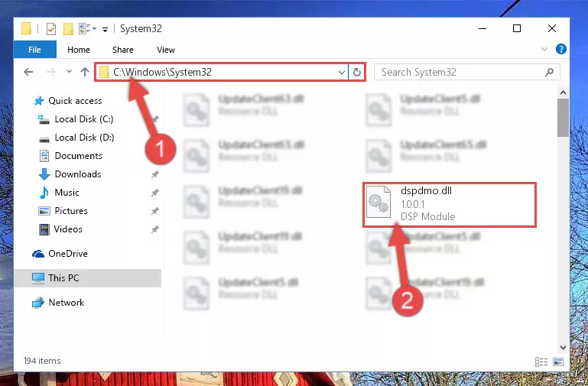Unpin Downloads using its pin icon
Image resolution: width=588 pixels, height=386 pixels.
pyautogui.click(x=155, y=174)
